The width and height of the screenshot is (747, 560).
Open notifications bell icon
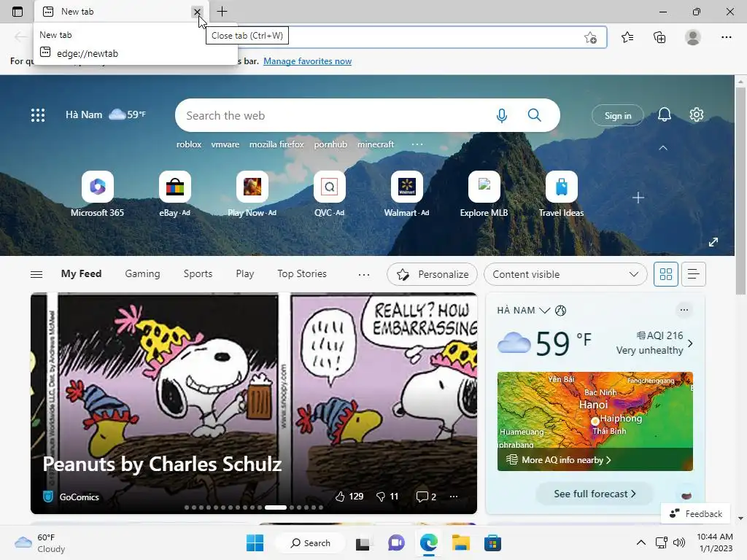(x=664, y=114)
